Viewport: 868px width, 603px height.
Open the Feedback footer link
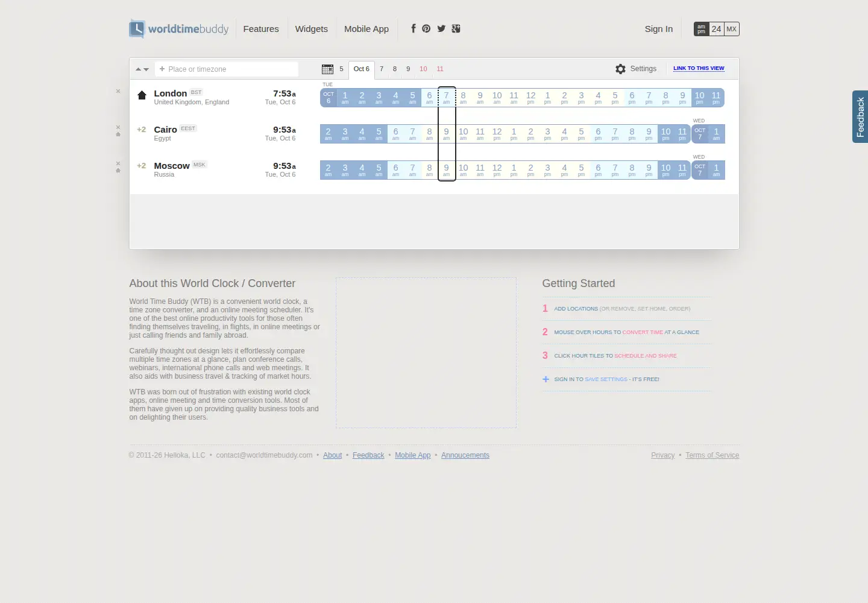click(x=368, y=455)
